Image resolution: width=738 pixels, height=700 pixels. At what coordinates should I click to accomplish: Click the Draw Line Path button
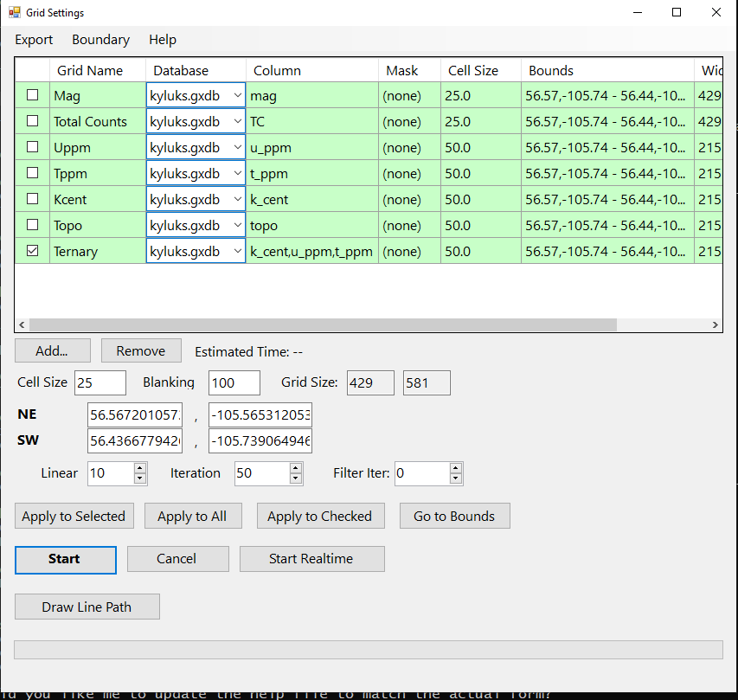pyautogui.click(x=87, y=607)
